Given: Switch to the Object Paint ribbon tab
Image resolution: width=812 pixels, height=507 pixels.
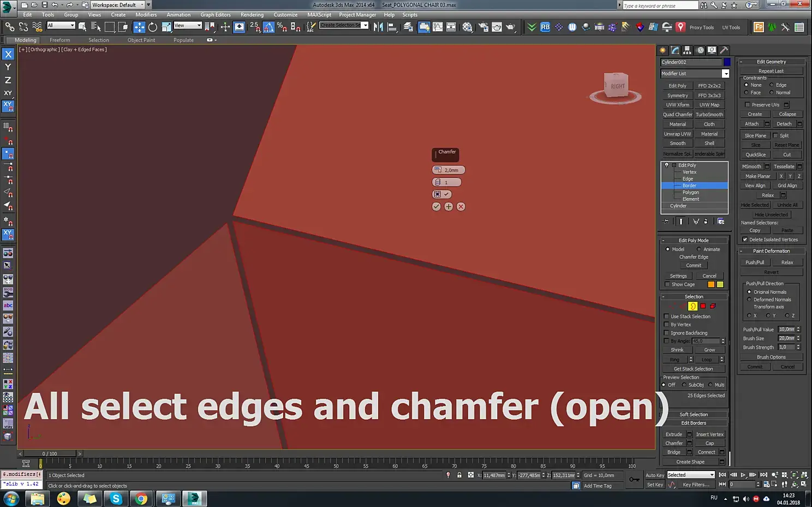Looking at the screenshot, I should point(141,40).
